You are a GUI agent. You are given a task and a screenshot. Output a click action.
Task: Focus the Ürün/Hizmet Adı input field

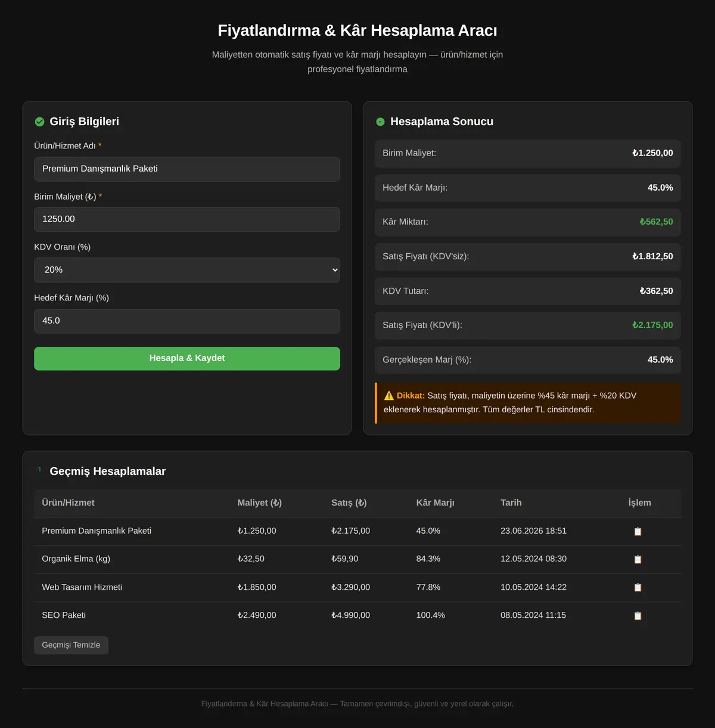point(187,169)
